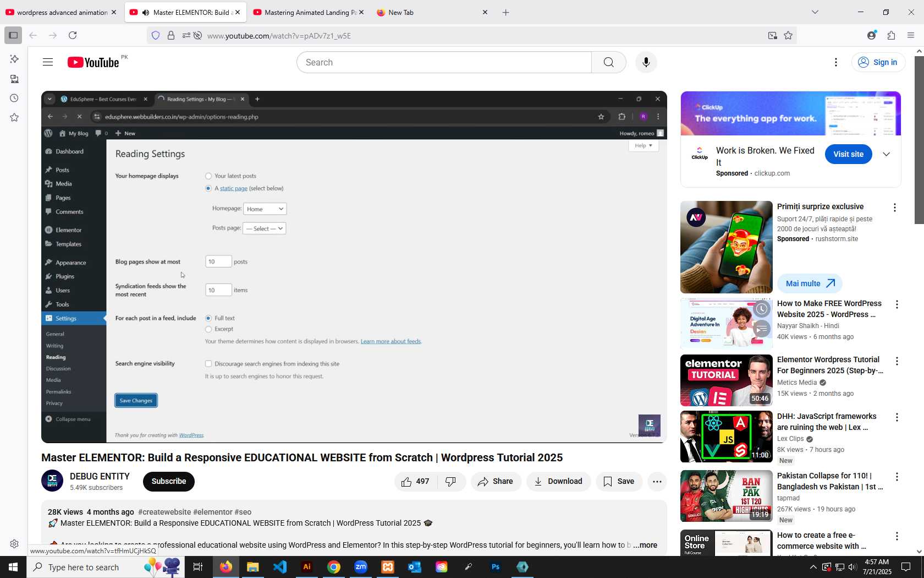Open the picture-in-picture icon in address bar
Screen dimensions: 924x578
pos(772,36)
